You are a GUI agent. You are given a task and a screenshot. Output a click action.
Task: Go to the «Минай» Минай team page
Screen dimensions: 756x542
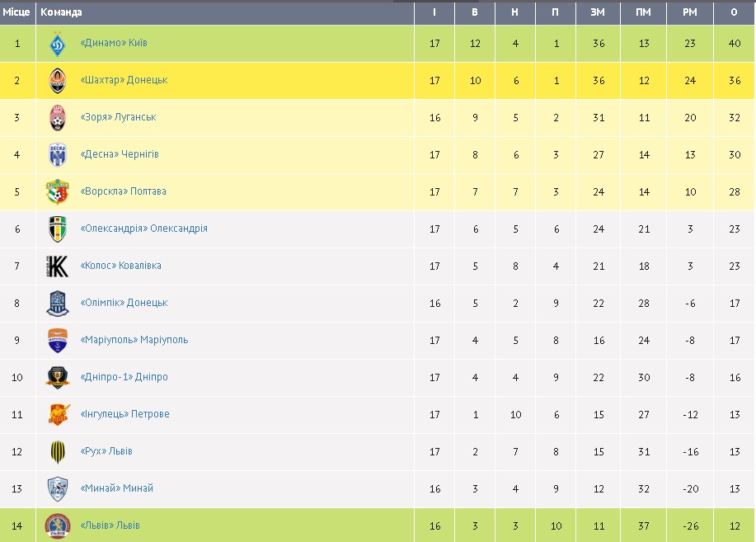point(116,488)
